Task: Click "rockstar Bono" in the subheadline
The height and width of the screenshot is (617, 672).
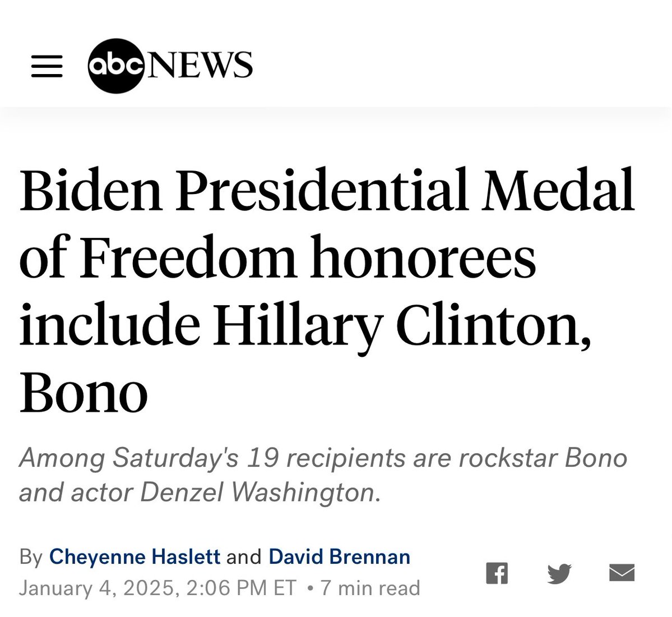Action: coord(543,458)
